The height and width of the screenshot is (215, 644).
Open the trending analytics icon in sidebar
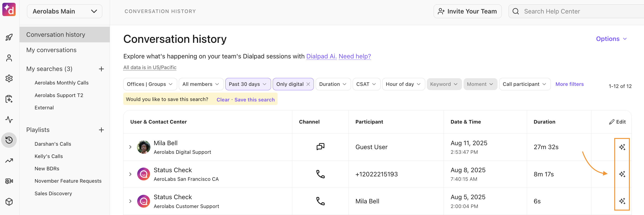pyautogui.click(x=9, y=161)
